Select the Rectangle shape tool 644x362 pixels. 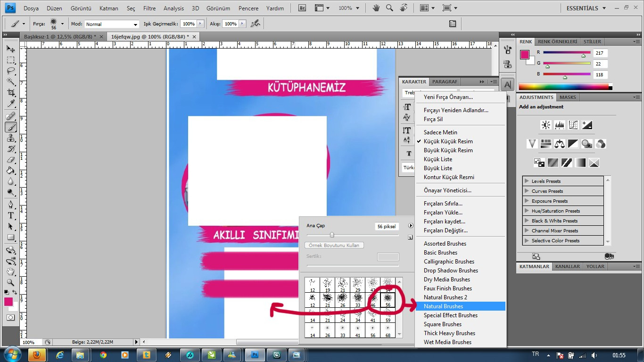[x=11, y=238]
